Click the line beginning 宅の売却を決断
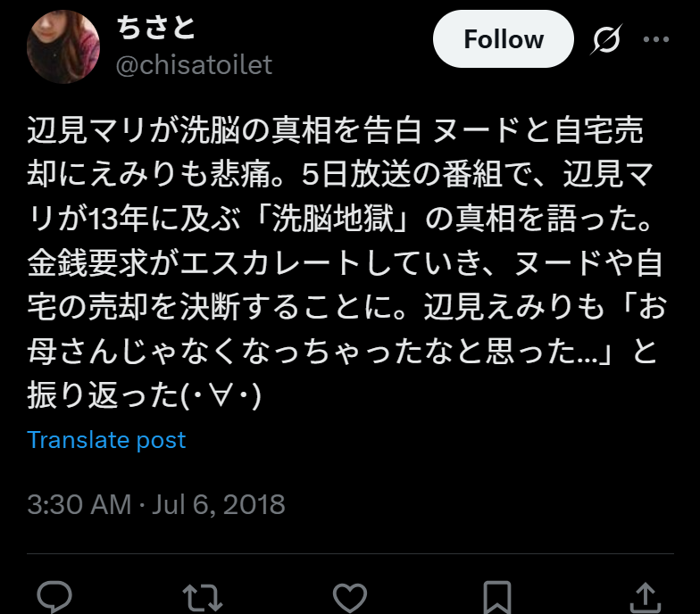 click(x=346, y=307)
